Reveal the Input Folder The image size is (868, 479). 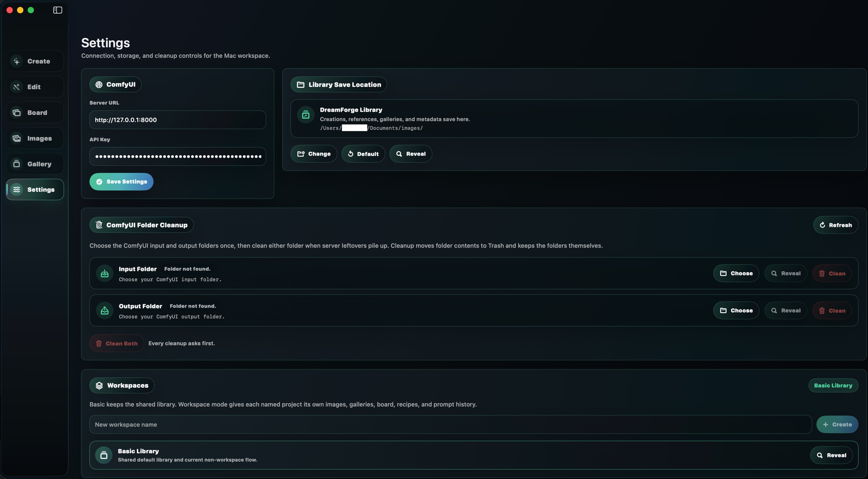[x=786, y=273]
